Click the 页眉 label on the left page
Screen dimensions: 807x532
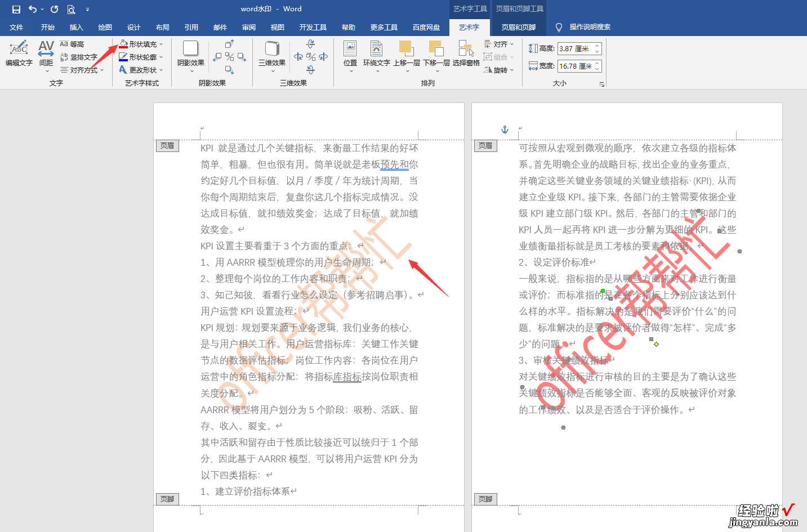(x=167, y=146)
